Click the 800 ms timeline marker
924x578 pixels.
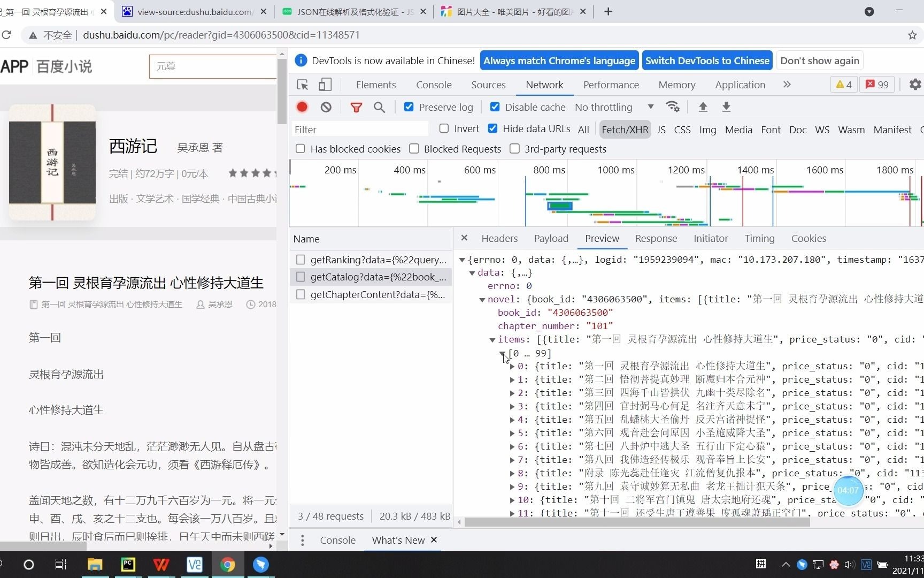point(549,170)
